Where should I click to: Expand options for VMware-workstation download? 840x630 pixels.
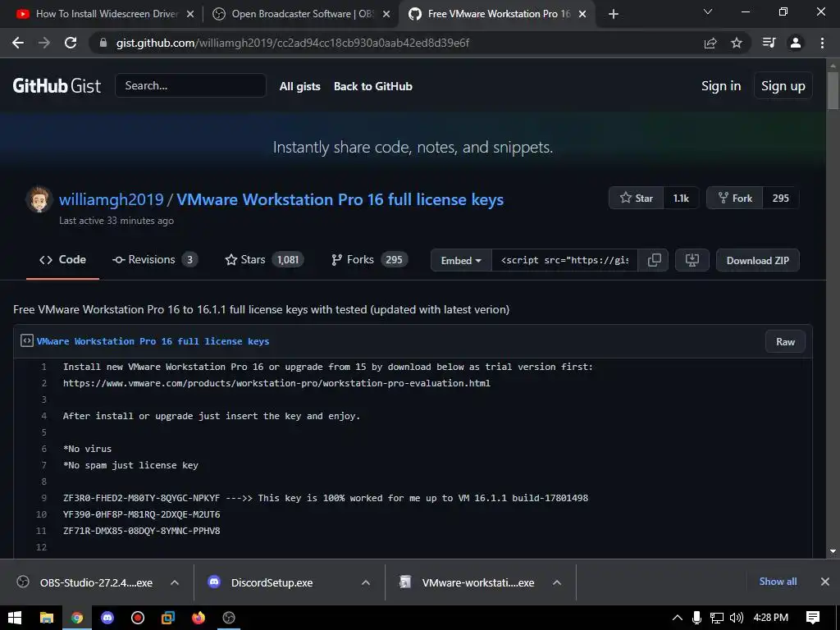557,582
